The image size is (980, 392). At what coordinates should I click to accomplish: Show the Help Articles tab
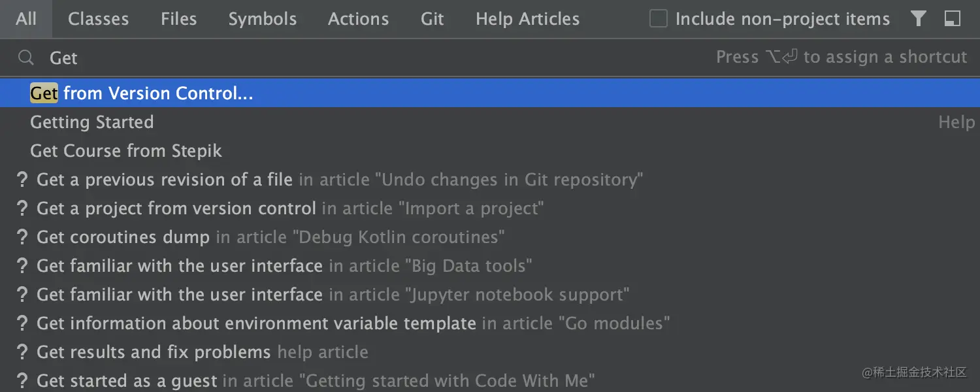pyautogui.click(x=527, y=19)
